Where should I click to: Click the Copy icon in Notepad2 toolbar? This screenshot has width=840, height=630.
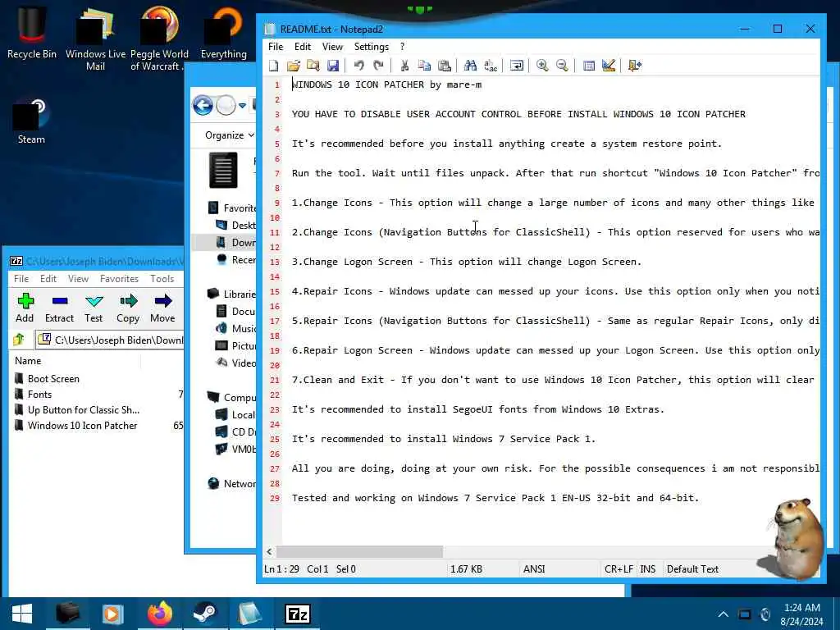pyautogui.click(x=424, y=66)
